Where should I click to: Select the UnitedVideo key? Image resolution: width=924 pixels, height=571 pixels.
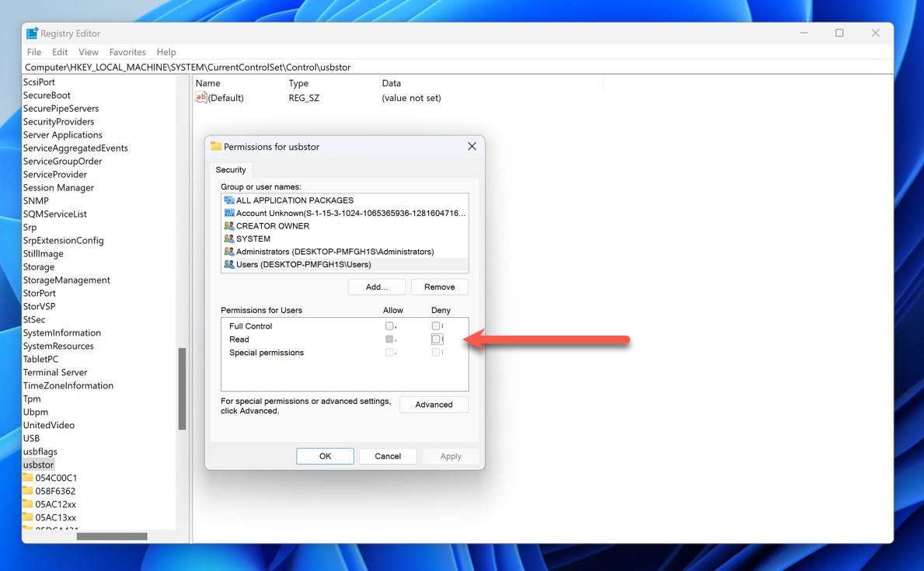[x=49, y=425]
